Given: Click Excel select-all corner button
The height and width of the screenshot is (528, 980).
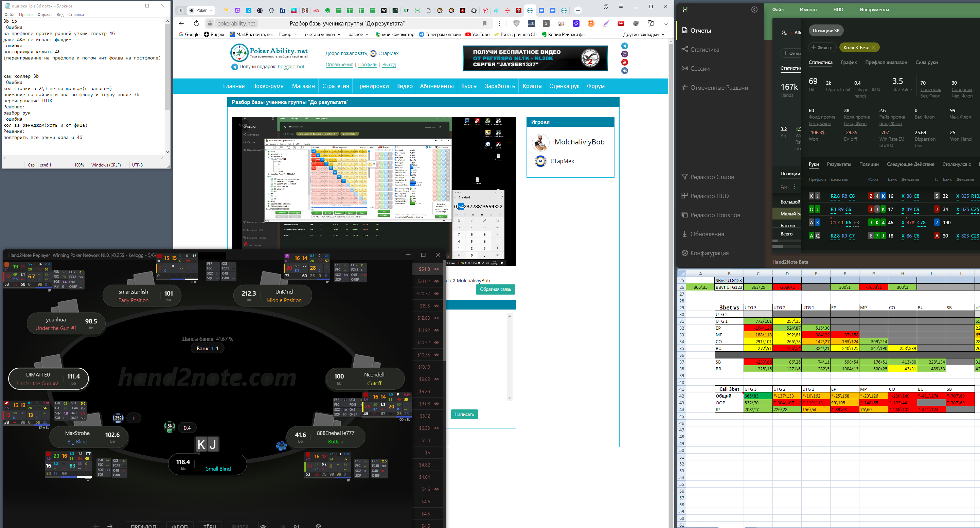Looking at the screenshot, I should pyautogui.click(x=682, y=273).
